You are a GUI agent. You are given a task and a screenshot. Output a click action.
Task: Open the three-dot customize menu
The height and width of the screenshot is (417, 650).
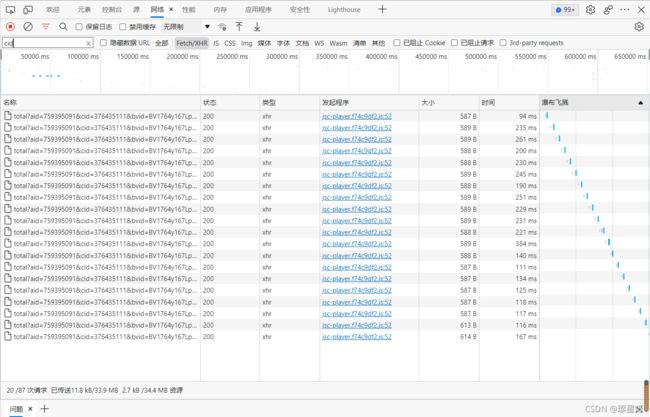click(624, 10)
